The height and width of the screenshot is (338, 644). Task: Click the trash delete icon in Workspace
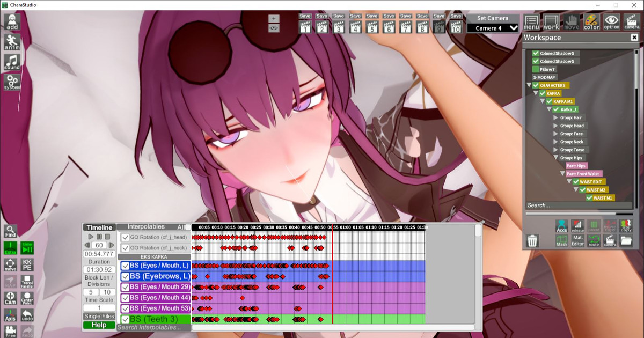point(532,241)
